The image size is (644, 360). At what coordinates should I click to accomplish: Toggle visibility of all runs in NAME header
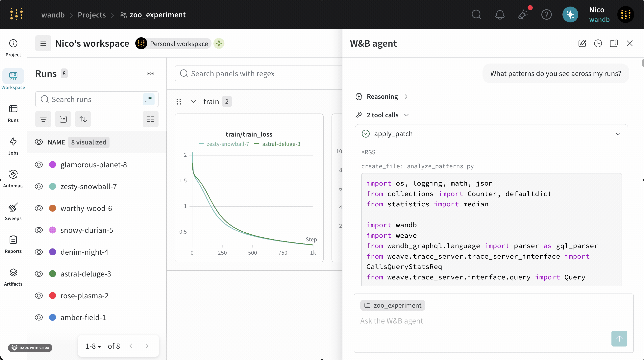click(39, 142)
